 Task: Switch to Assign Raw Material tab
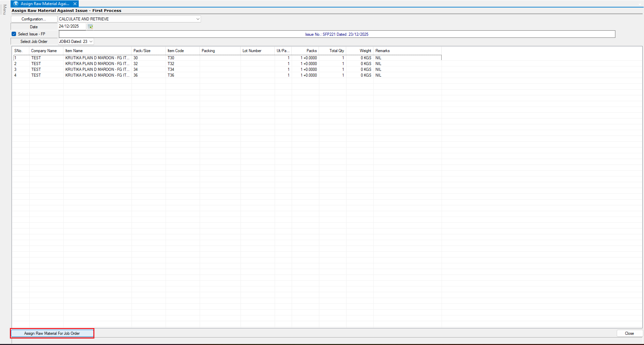pyautogui.click(x=45, y=4)
